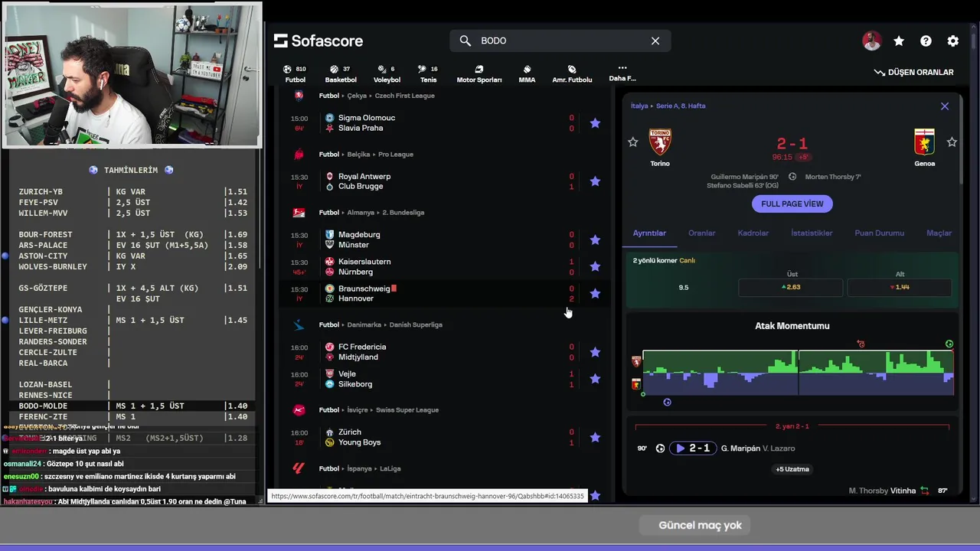Open the MMA sport category

(x=527, y=74)
